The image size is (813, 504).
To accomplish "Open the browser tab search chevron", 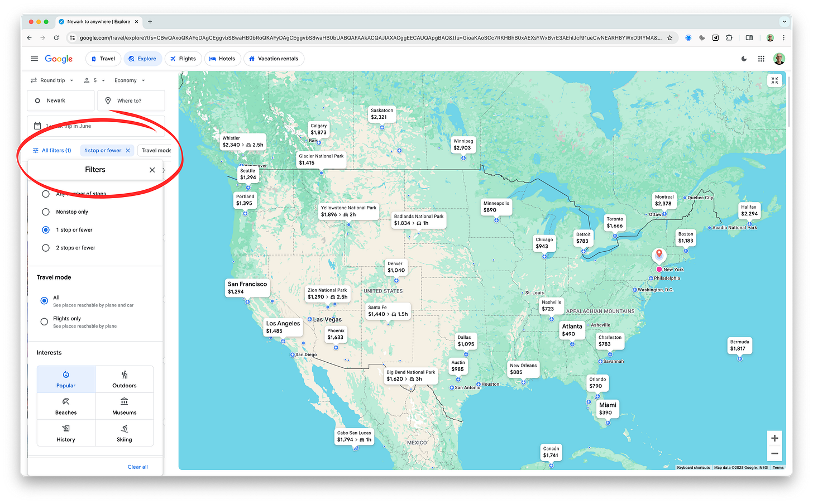I will pos(784,22).
